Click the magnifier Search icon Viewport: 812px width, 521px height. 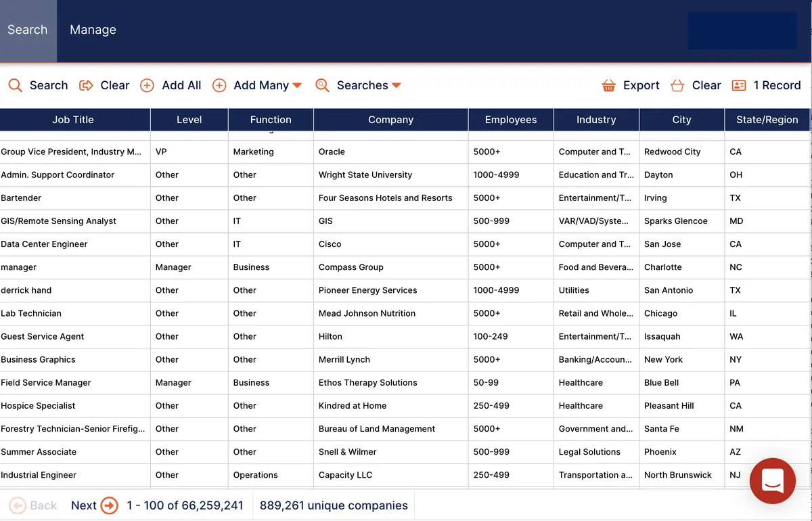[x=15, y=85]
